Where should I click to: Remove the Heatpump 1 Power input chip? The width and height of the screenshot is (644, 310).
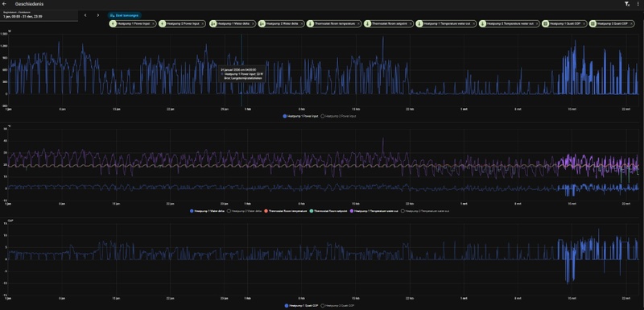coord(153,24)
